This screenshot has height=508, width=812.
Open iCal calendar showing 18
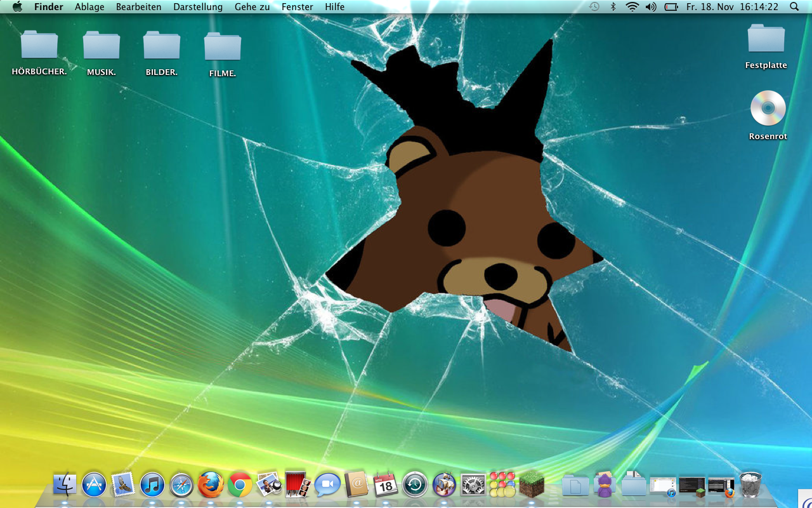(x=386, y=485)
